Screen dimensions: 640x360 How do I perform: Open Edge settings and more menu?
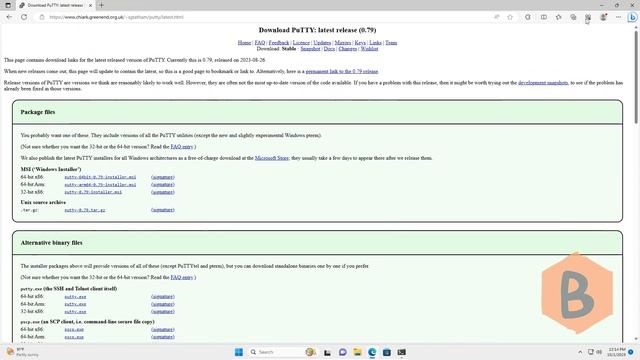tap(618, 17)
